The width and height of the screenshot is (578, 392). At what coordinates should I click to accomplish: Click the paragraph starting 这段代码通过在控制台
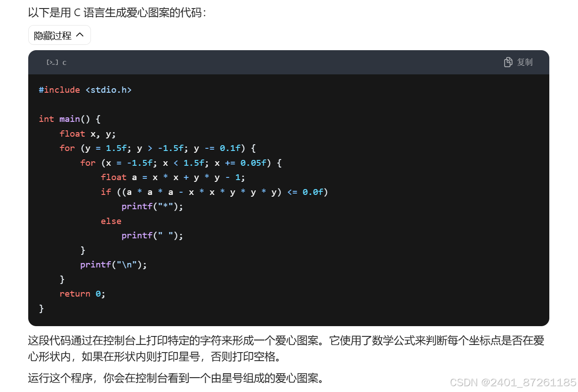click(x=286, y=349)
